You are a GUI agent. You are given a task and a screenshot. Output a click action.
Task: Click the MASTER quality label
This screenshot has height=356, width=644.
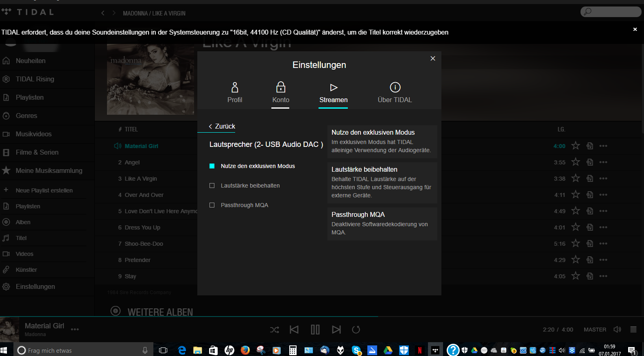[x=595, y=330]
